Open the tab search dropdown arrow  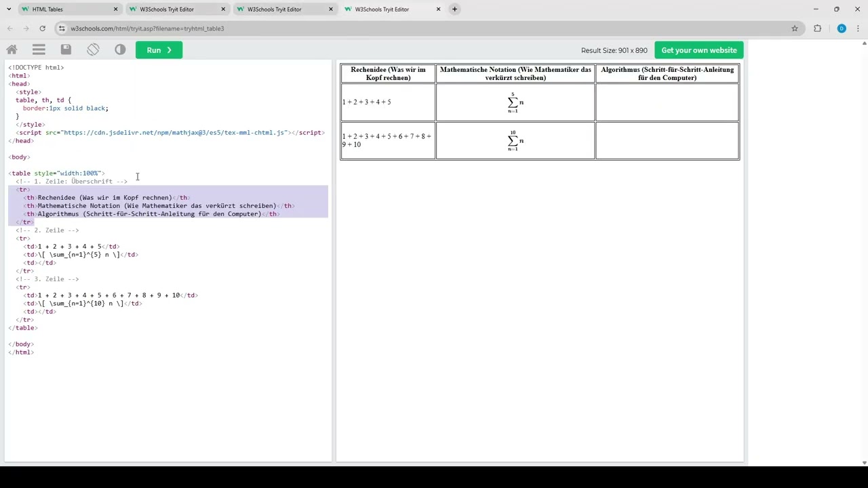click(x=8, y=9)
